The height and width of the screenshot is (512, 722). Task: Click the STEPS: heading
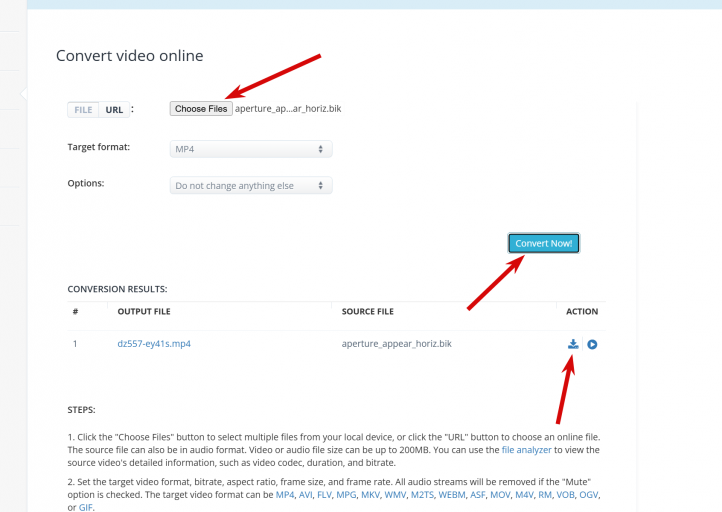(x=82, y=410)
